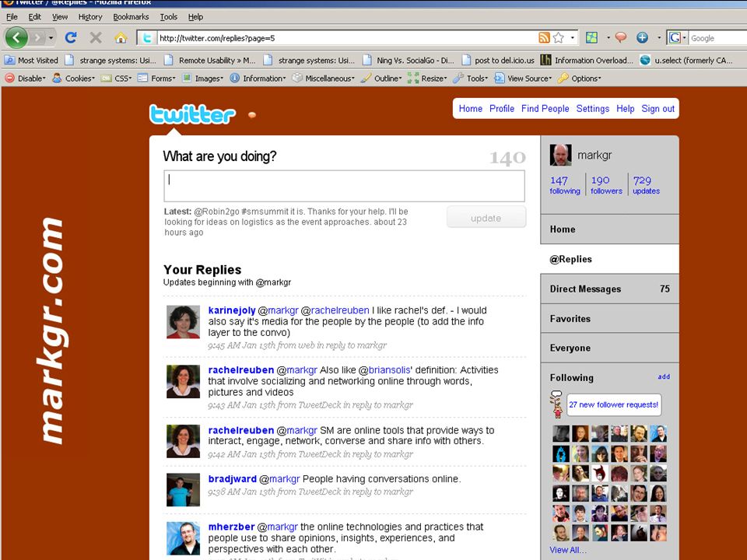Image resolution: width=747 pixels, height=560 pixels.
Task: Open the Resize developer toolbar menu
Action: point(427,78)
